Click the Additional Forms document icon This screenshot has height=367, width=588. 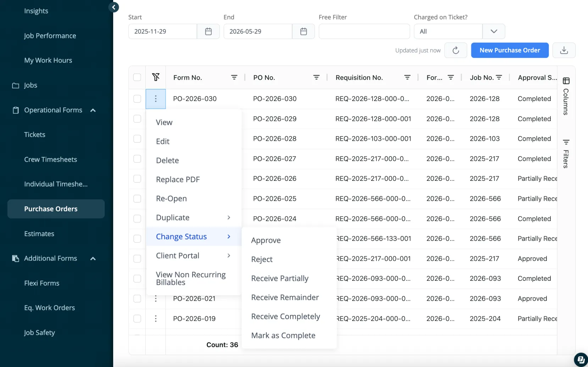[x=16, y=258]
